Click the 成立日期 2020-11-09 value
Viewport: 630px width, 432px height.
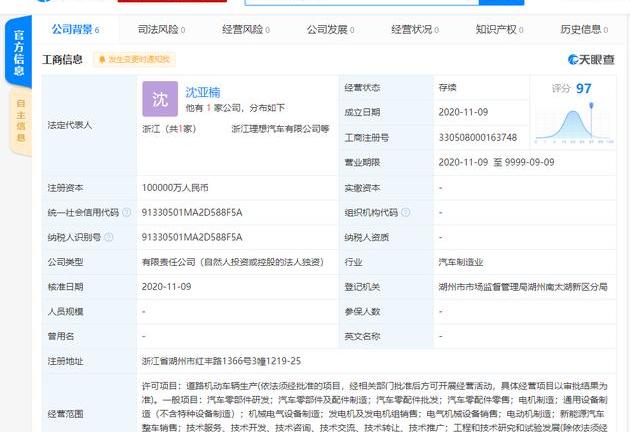pyautogui.click(x=463, y=112)
